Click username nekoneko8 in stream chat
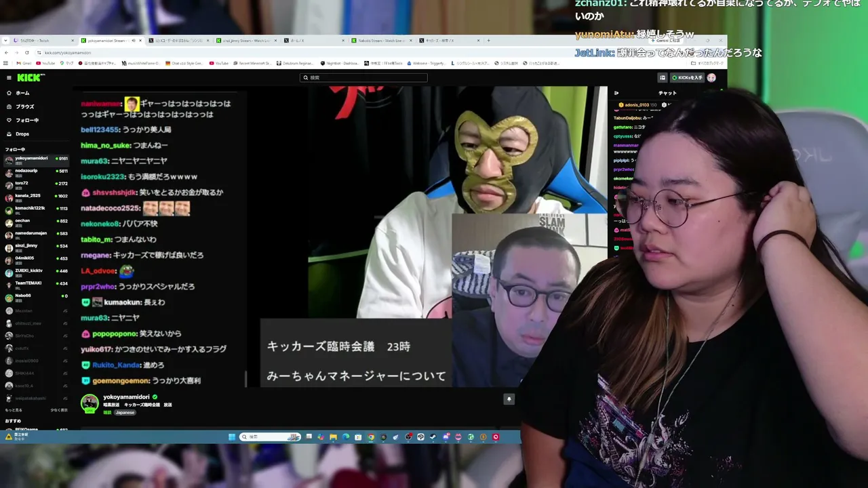 point(100,224)
